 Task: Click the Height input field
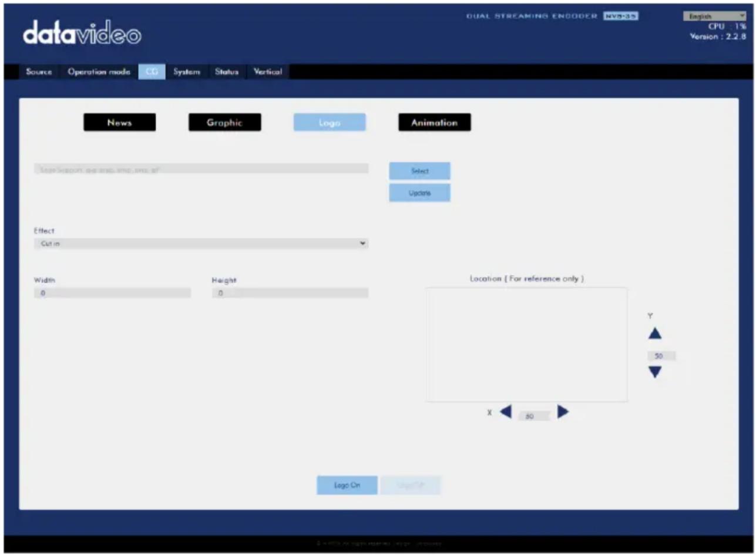tap(290, 292)
